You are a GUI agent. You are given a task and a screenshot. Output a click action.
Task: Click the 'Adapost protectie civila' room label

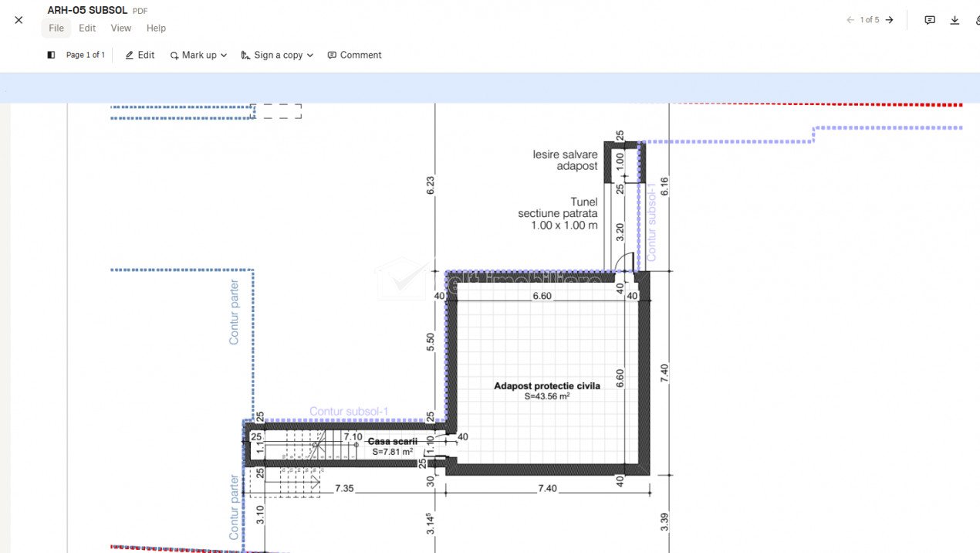point(546,386)
